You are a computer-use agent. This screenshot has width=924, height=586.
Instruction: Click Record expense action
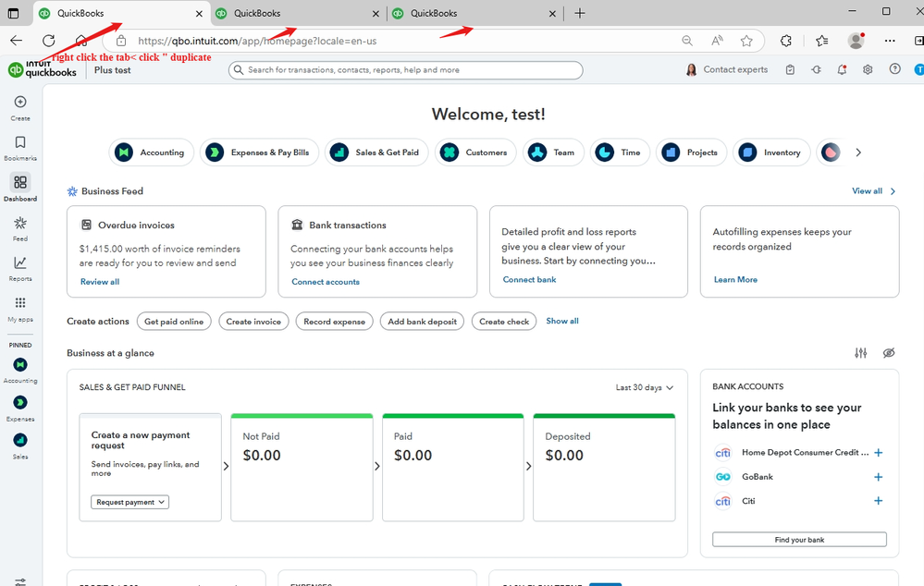334,322
